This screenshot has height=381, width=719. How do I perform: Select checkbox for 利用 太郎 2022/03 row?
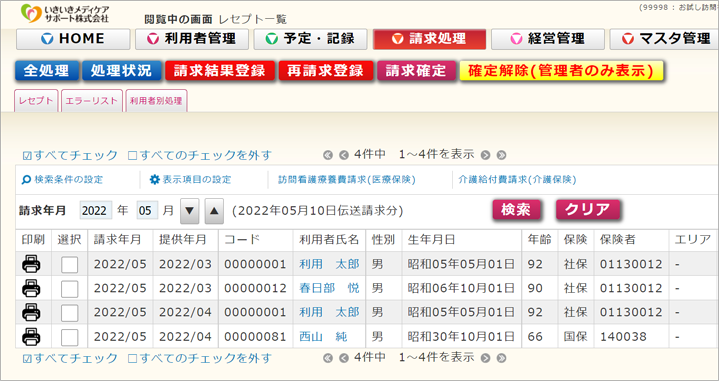pyautogui.click(x=69, y=265)
